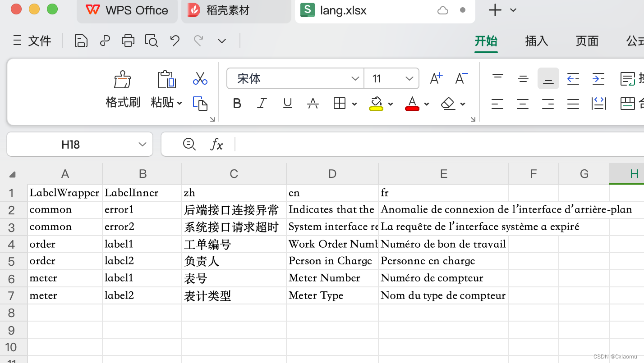
Task: Click the 格式刷 format painter tool
Action: click(x=122, y=88)
